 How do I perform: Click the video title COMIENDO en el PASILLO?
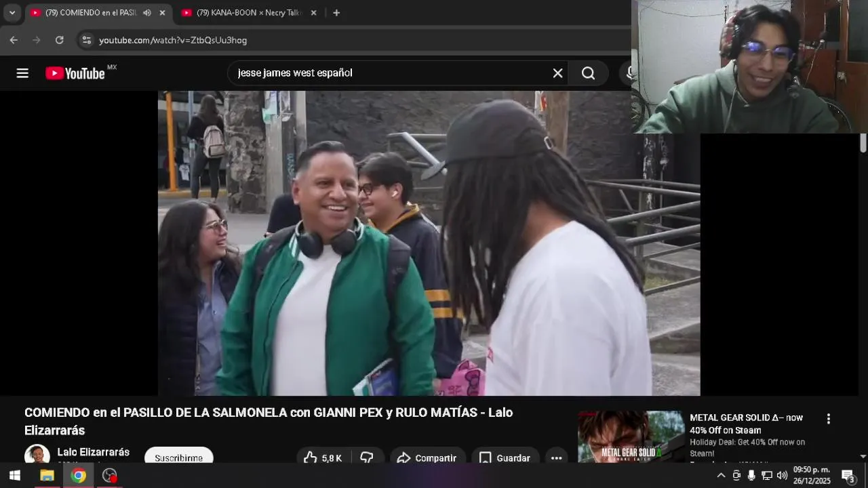(269, 422)
